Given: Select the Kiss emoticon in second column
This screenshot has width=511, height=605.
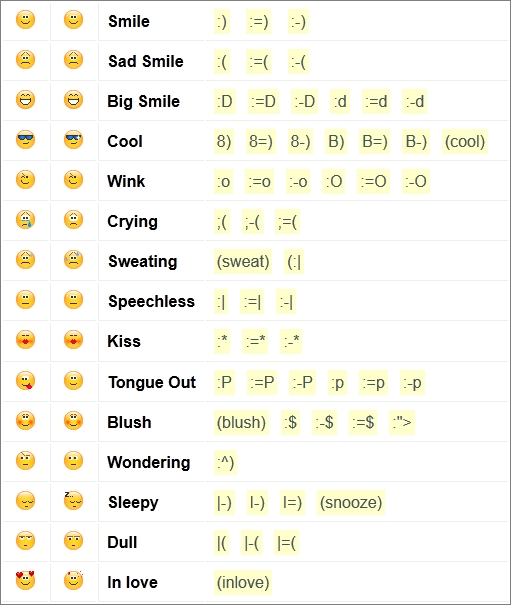Looking at the screenshot, I should [x=73, y=340].
